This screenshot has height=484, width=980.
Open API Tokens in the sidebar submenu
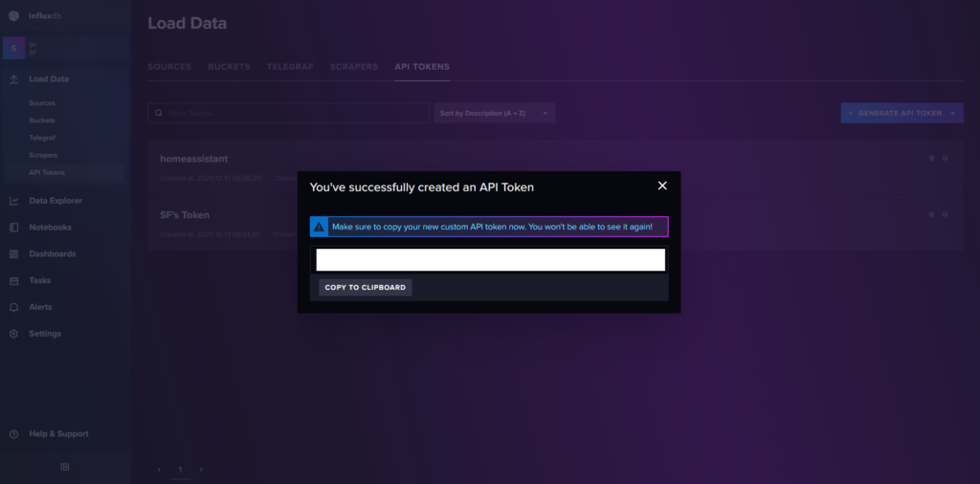pyautogui.click(x=47, y=172)
